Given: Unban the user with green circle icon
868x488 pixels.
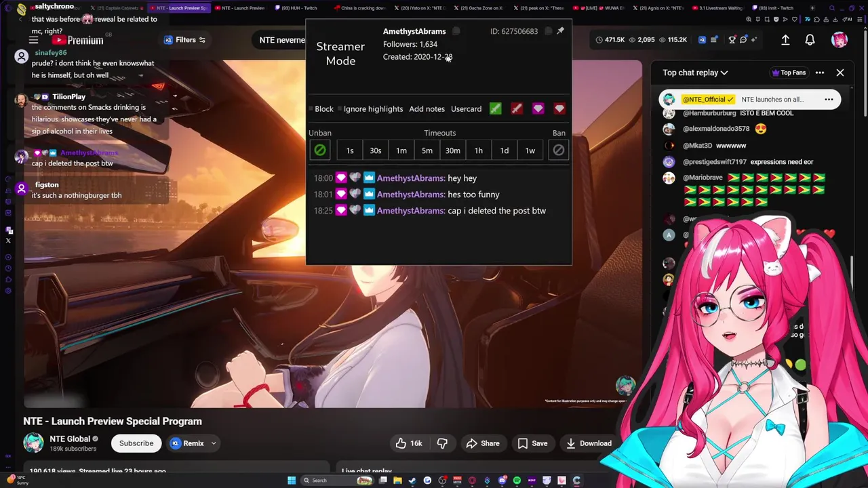Looking at the screenshot, I should coord(320,150).
